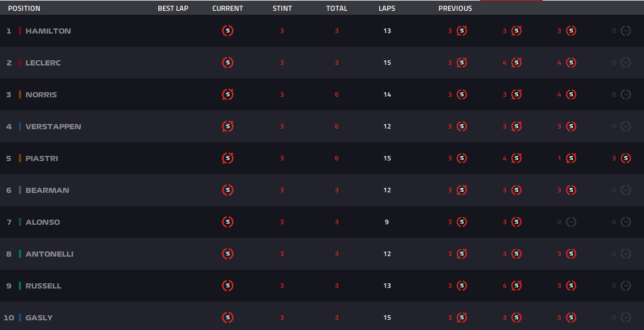Click position number 1 beside Hamilton
The width and height of the screenshot is (644, 330).
click(x=9, y=31)
